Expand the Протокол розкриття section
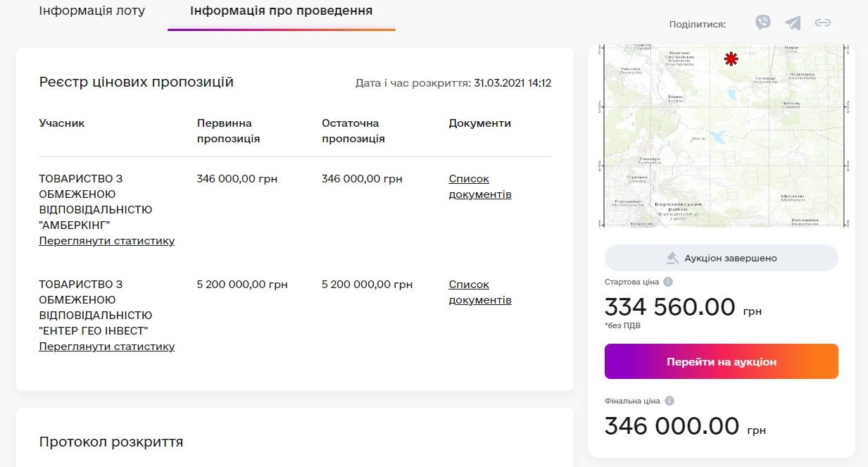The width and height of the screenshot is (868, 467). click(111, 442)
